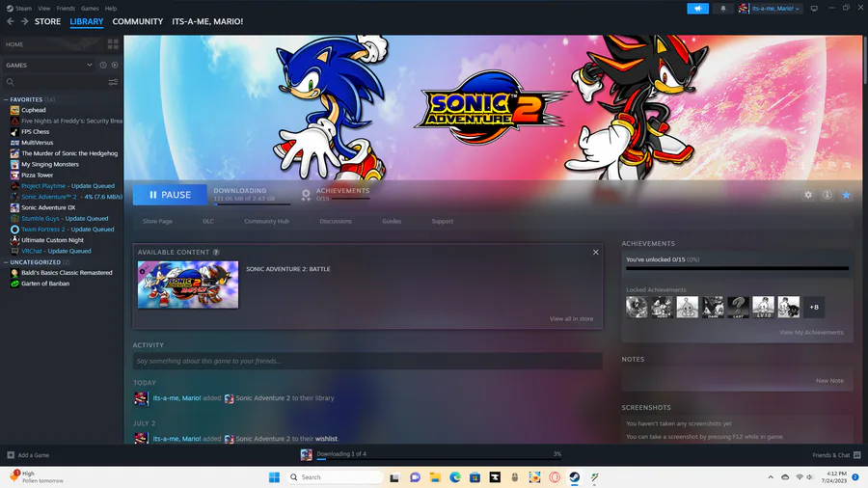Click View all in store
Image resolution: width=868 pixels, height=488 pixels.
click(571, 318)
